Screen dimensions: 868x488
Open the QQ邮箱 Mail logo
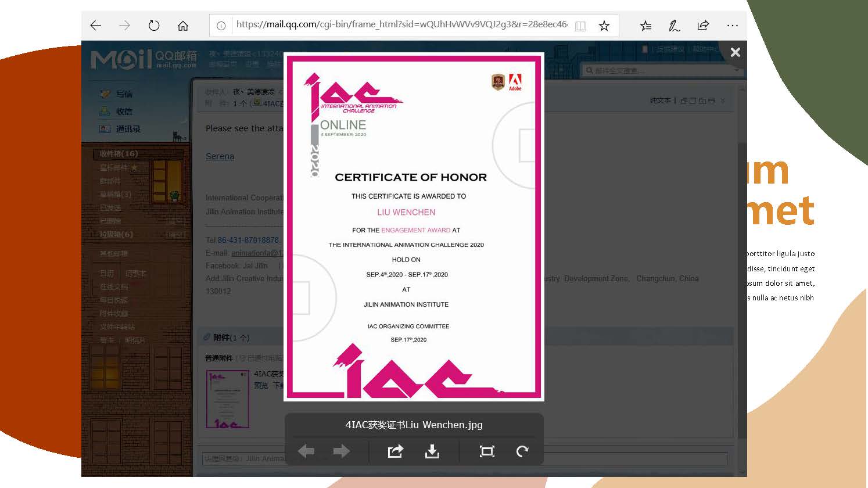144,59
